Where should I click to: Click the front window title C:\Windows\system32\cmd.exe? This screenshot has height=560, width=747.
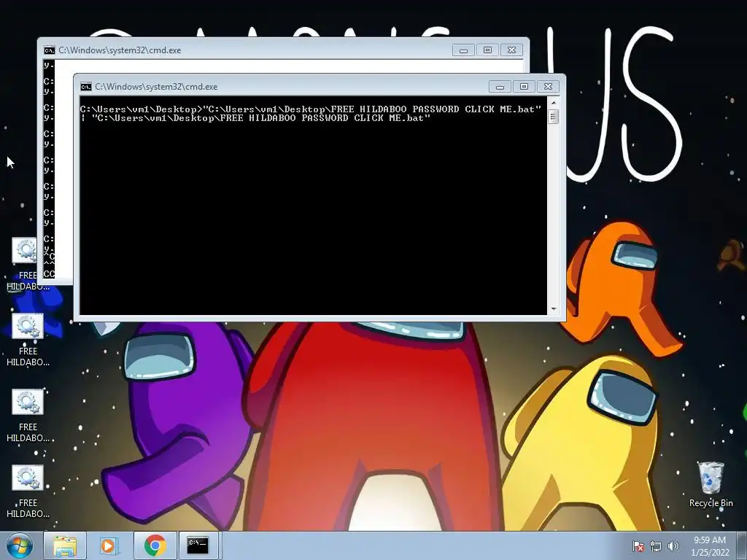point(156,87)
